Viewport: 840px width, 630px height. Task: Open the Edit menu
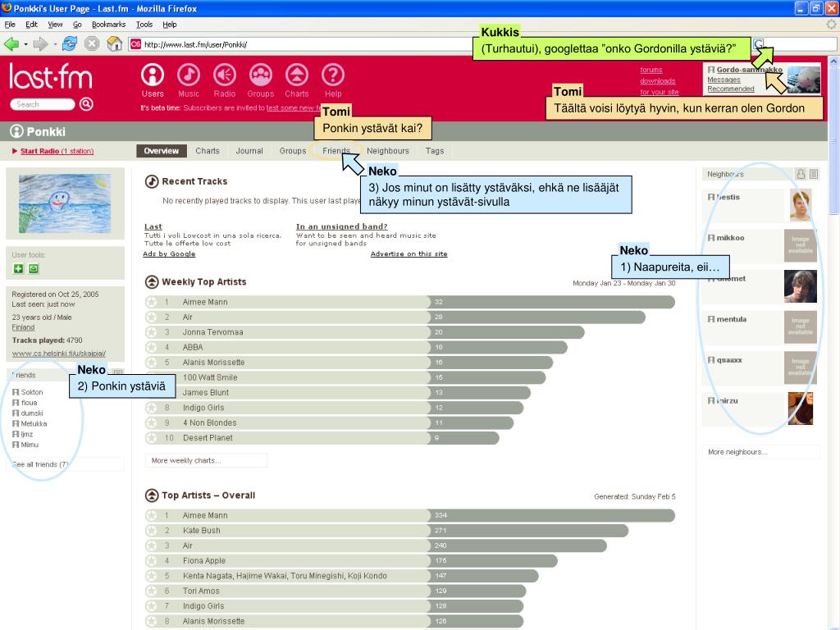click(x=32, y=25)
